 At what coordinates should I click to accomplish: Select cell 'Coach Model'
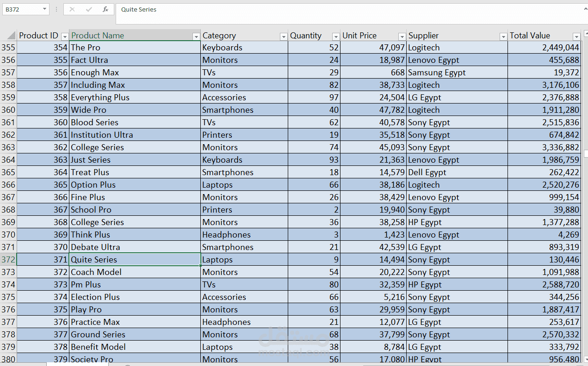[x=135, y=272]
